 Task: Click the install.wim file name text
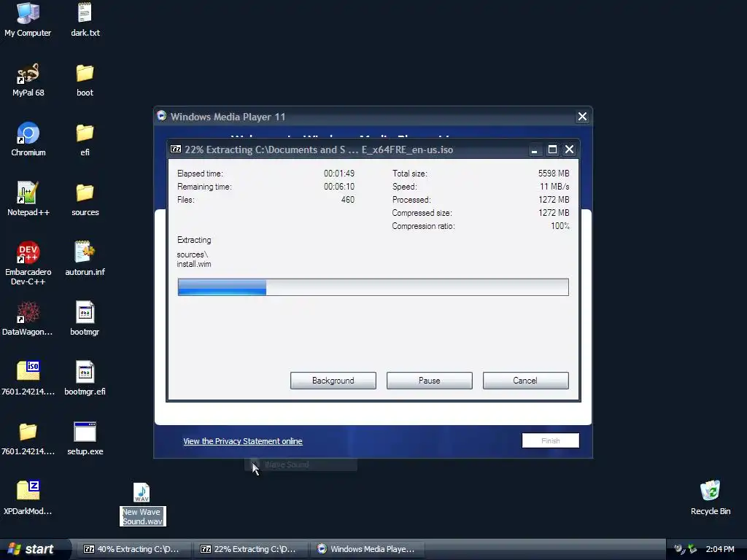[194, 264]
